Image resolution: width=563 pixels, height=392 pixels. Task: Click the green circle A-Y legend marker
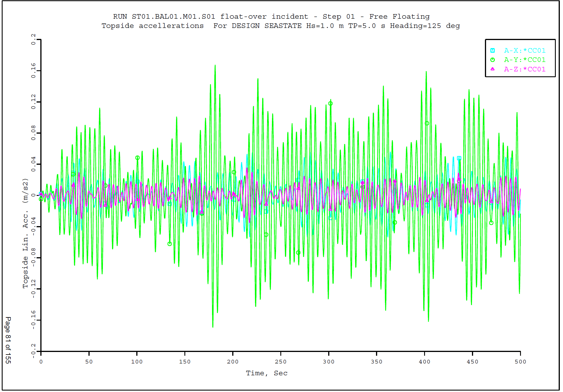coord(492,60)
